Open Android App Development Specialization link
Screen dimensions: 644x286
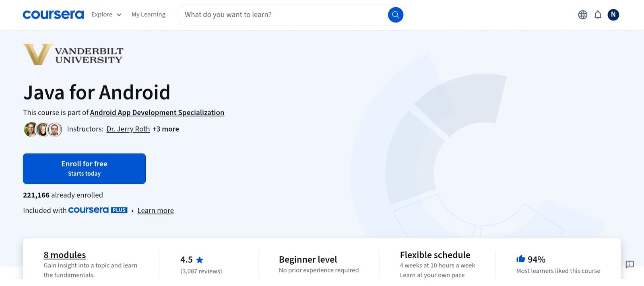tap(157, 112)
